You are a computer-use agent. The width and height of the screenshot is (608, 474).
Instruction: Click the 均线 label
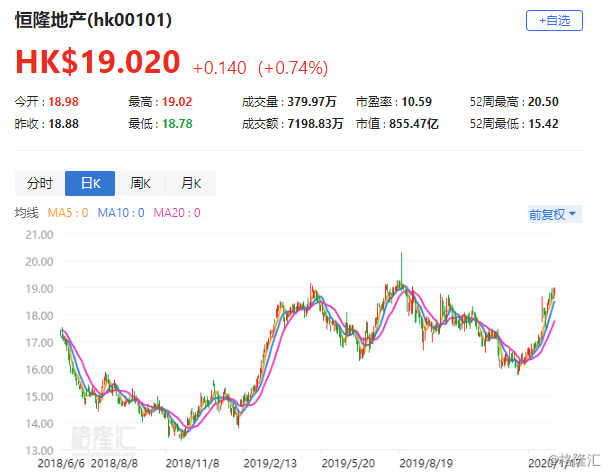pyautogui.click(x=27, y=213)
